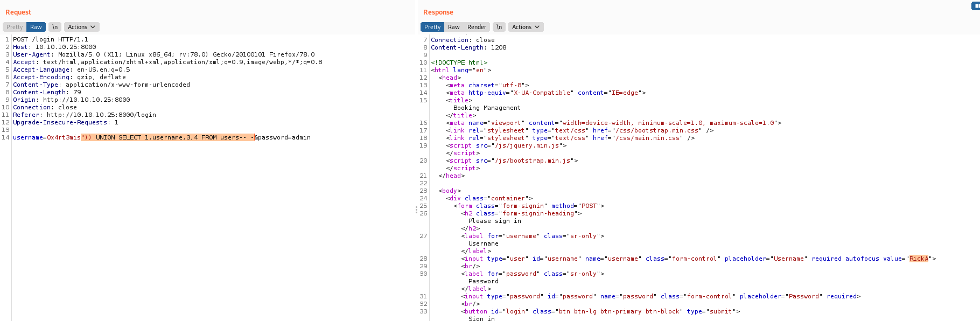980x321 pixels.
Task: Click the main.min.css stylesheet link line
Action: [570, 138]
